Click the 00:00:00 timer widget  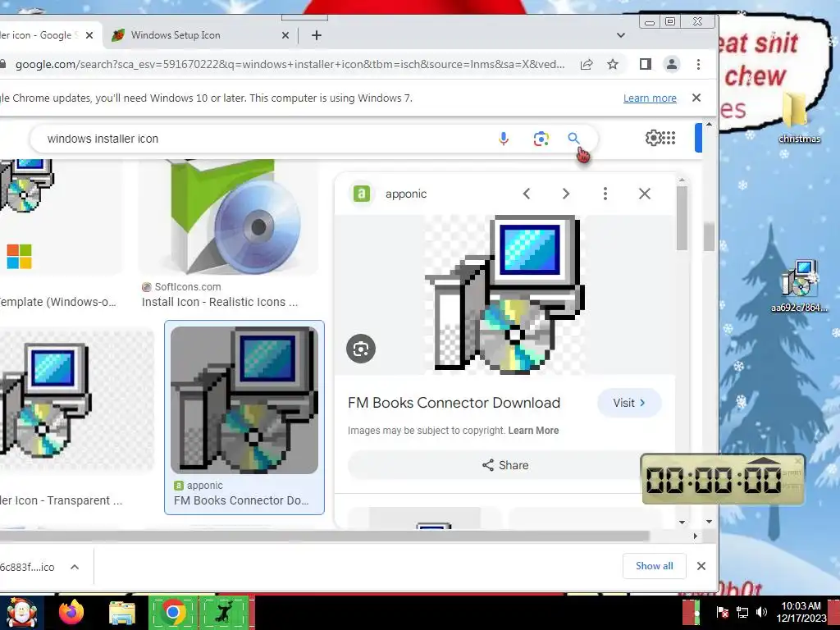[722, 479]
